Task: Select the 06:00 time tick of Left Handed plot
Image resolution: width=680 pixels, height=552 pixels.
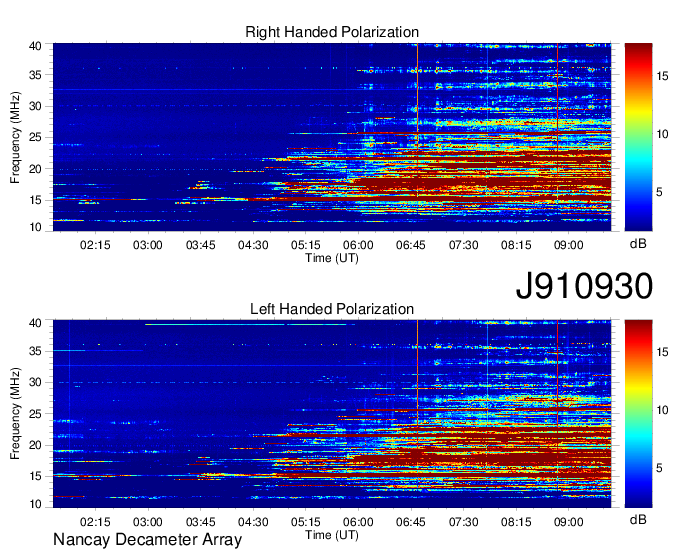Action: 358,522
